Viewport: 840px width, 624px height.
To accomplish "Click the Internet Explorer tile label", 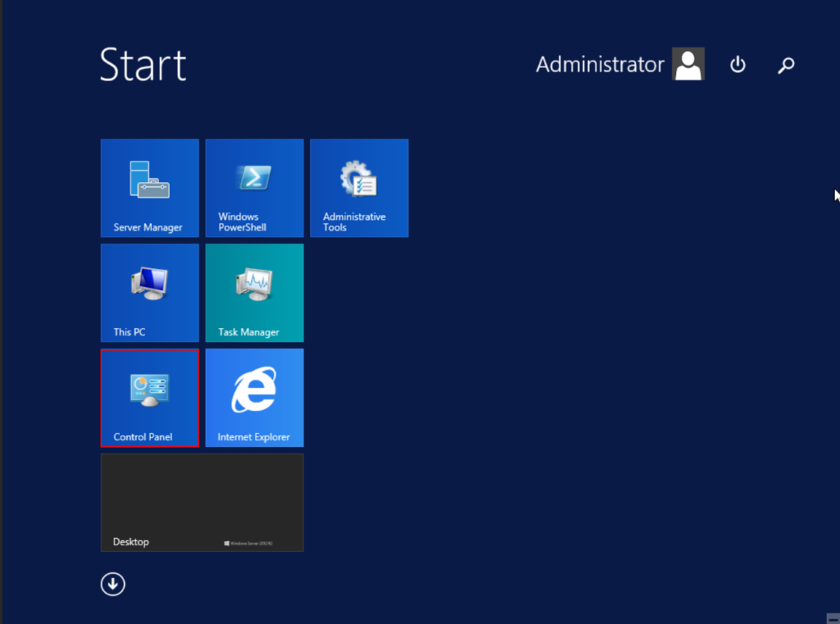I will (x=256, y=437).
